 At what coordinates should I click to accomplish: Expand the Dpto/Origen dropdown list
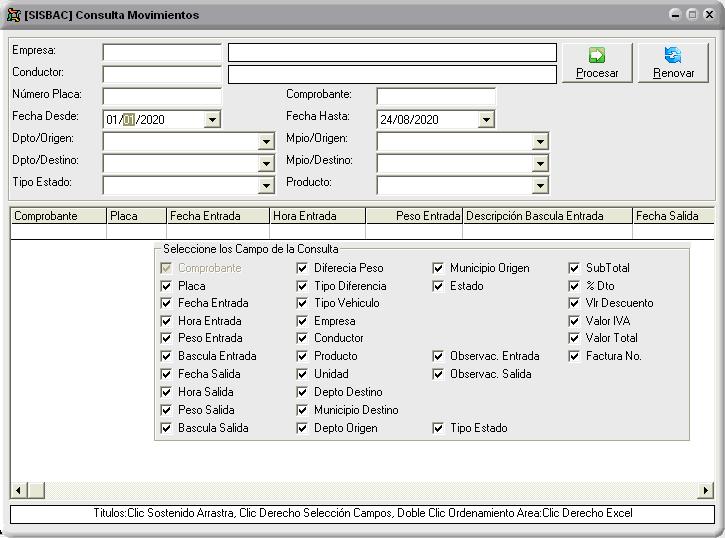266,142
